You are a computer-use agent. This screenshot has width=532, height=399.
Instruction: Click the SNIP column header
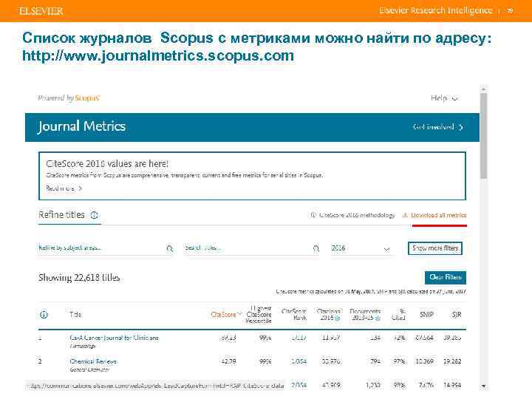point(426,315)
